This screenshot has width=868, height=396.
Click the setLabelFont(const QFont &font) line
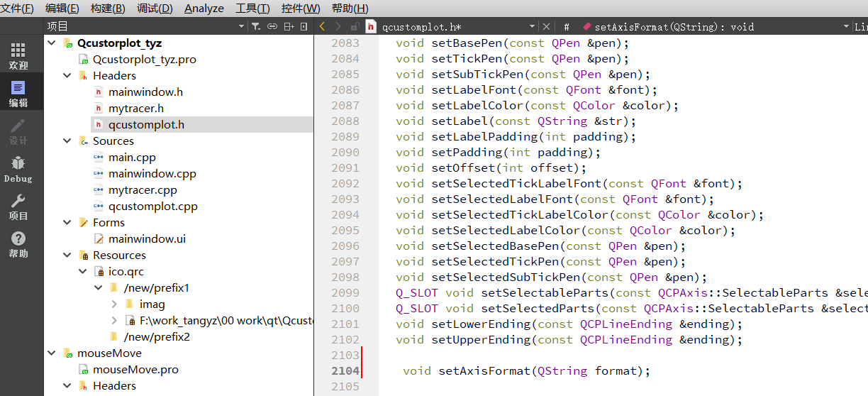coord(527,90)
